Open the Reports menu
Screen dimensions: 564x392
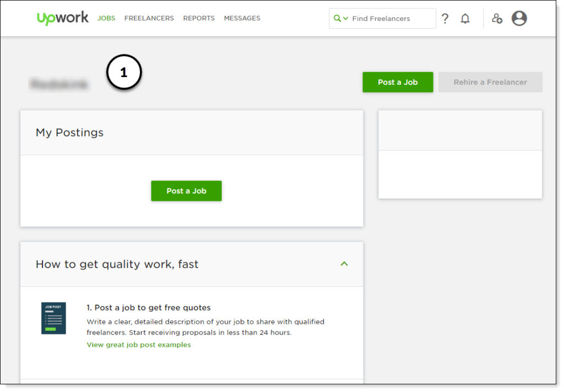[x=199, y=18]
